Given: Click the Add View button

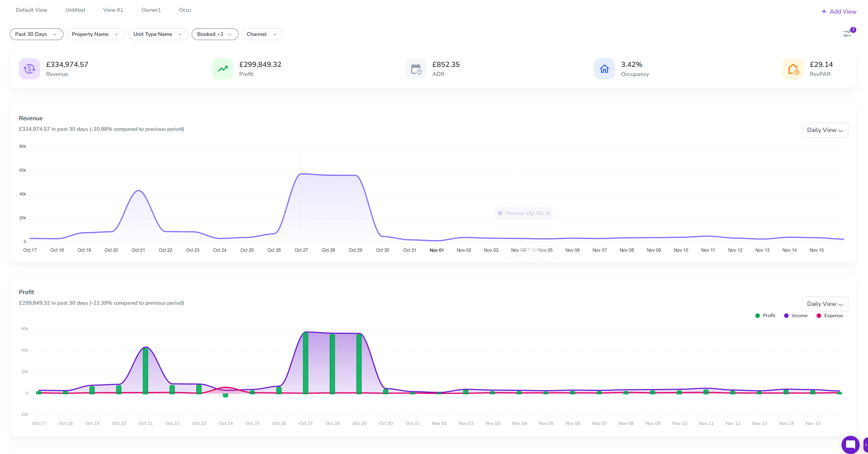Looking at the screenshot, I should coord(839,11).
